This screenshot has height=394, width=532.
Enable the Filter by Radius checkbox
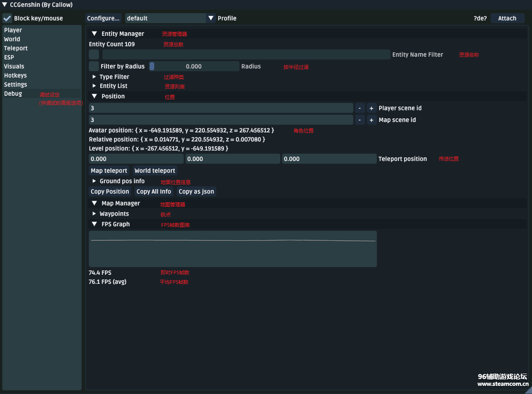pyautogui.click(x=94, y=66)
